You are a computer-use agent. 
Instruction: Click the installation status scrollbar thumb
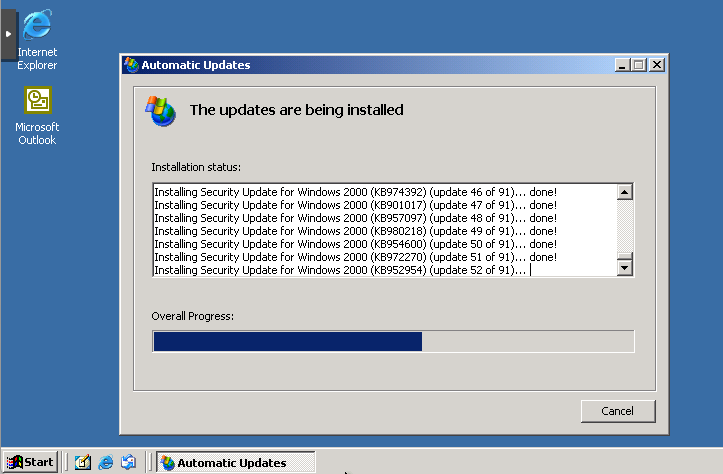tap(625, 256)
